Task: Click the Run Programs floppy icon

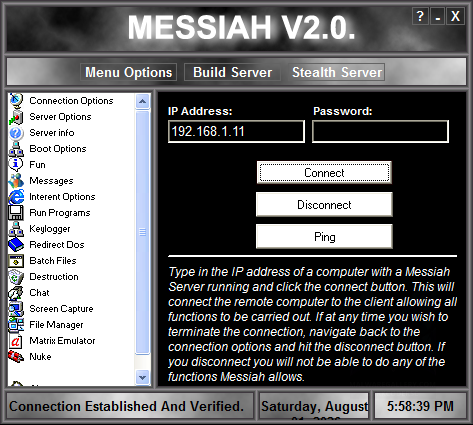Action: tap(16, 213)
